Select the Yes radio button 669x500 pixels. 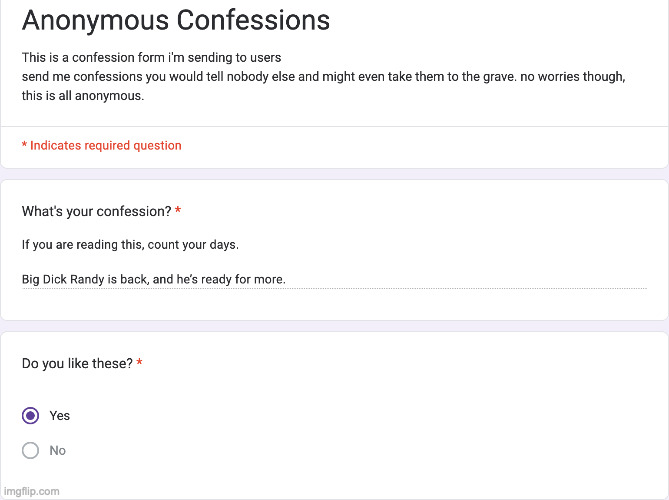point(30,415)
